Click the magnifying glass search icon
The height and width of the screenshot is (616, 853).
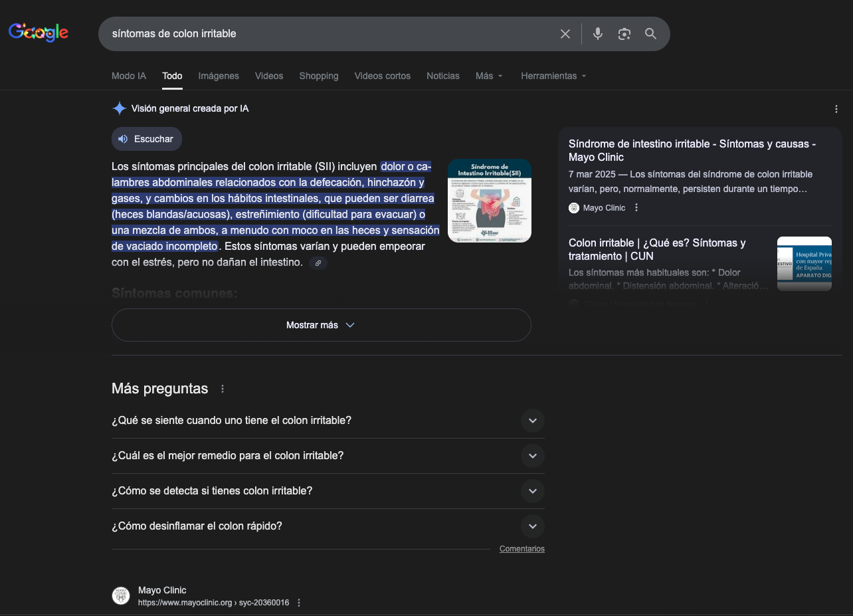tap(650, 34)
